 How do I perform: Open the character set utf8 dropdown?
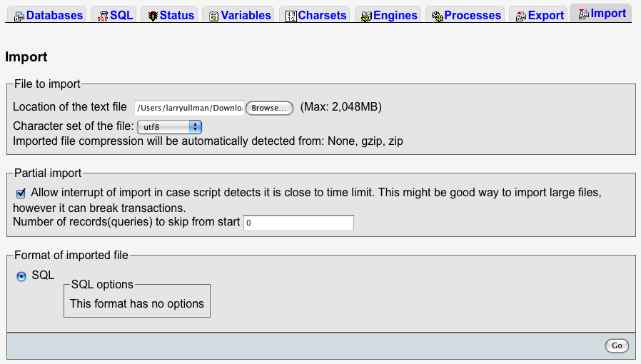[169, 127]
